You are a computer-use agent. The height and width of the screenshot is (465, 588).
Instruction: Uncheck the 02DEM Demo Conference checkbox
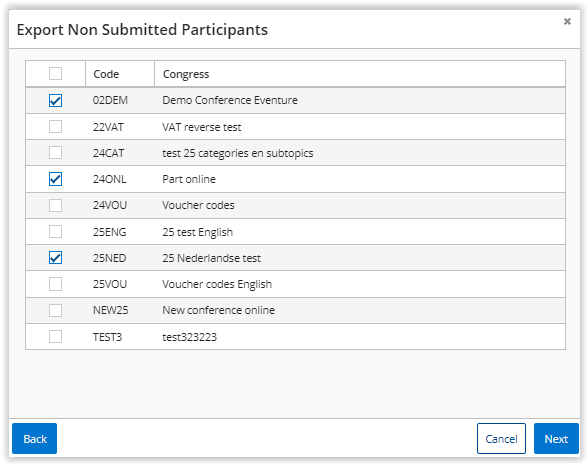pyautogui.click(x=56, y=100)
